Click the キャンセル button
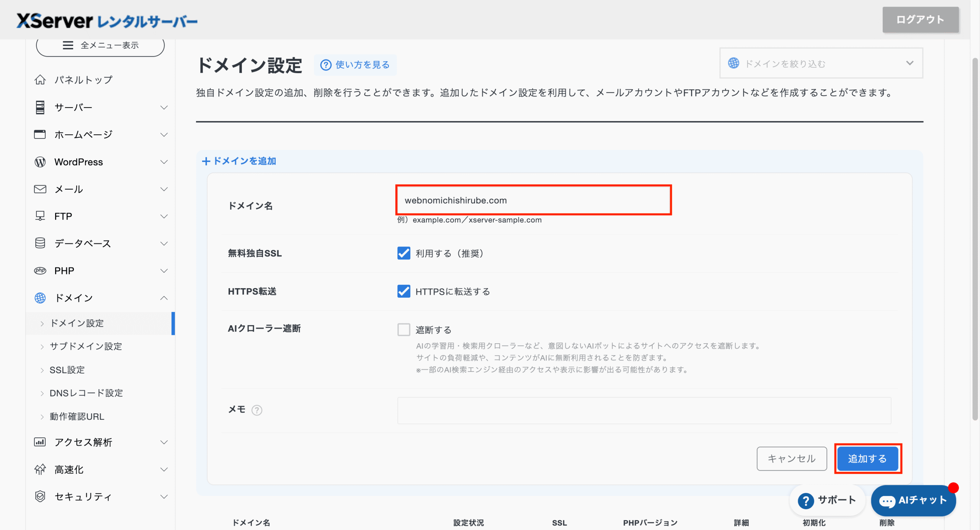 click(792, 458)
